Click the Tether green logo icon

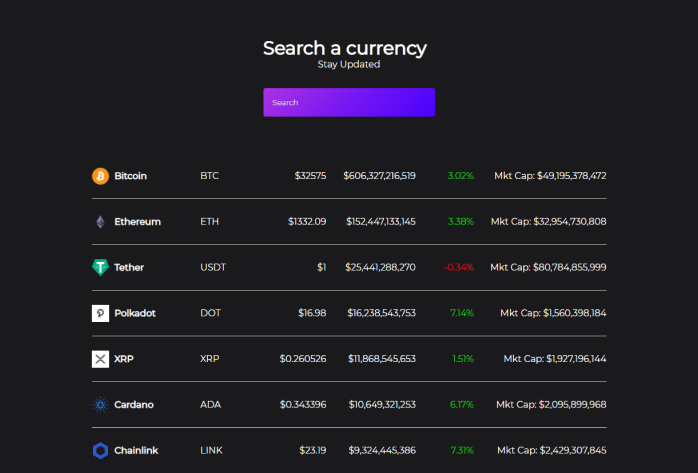[x=100, y=267]
